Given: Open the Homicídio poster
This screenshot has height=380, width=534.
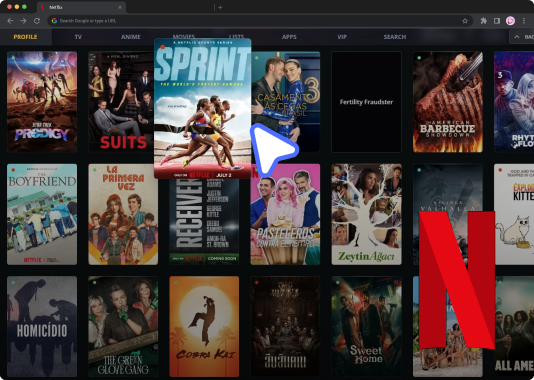Looking at the screenshot, I should coord(42,327).
